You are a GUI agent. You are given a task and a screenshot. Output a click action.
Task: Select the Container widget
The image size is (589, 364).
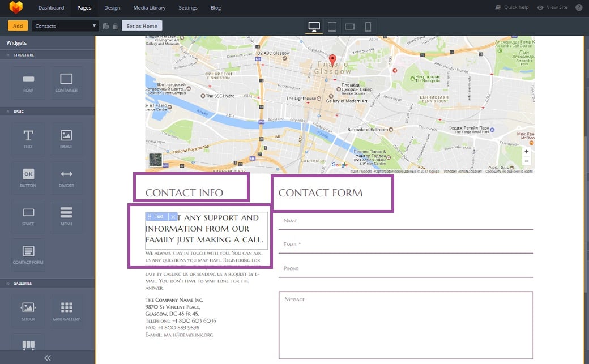[66, 83]
